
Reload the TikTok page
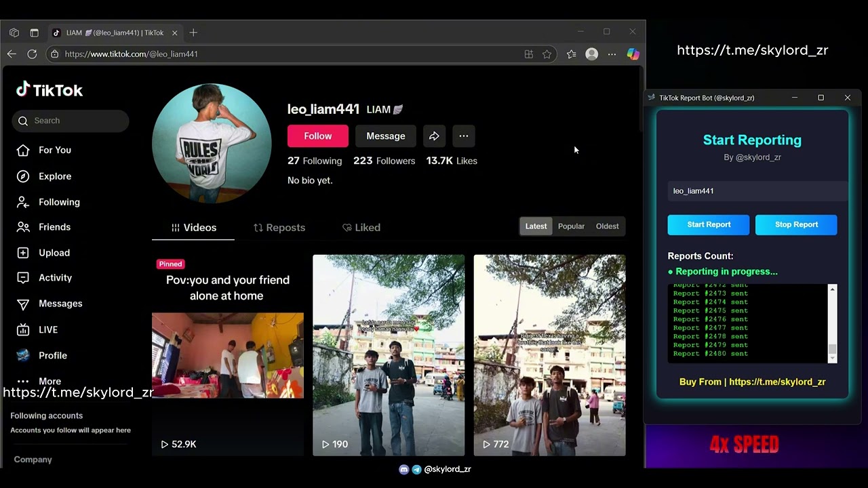[x=32, y=54]
